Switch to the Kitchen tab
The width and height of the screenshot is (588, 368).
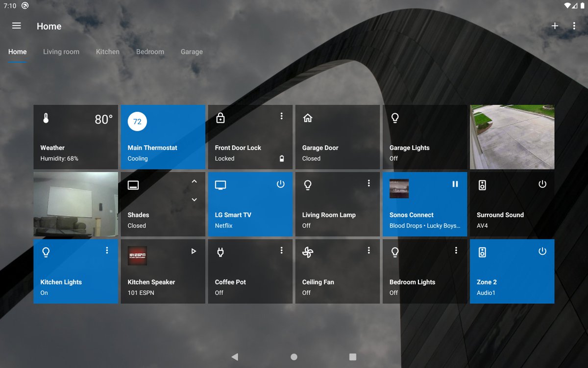click(108, 52)
